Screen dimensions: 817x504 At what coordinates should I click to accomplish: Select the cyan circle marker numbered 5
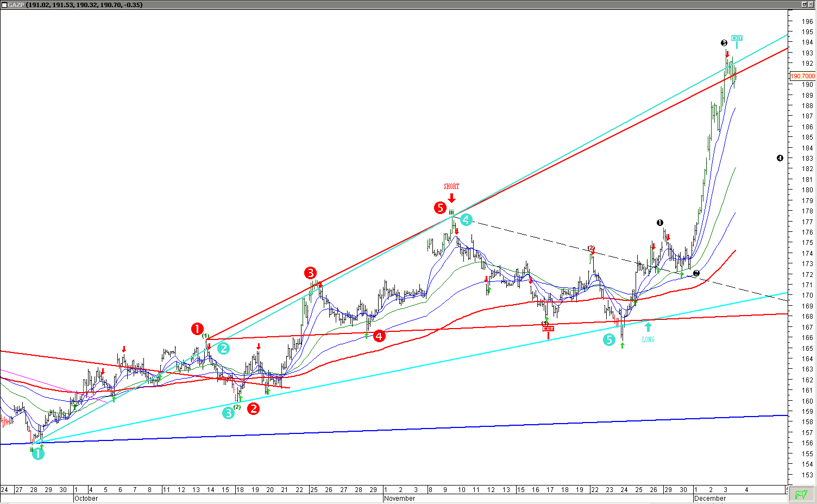(609, 340)
